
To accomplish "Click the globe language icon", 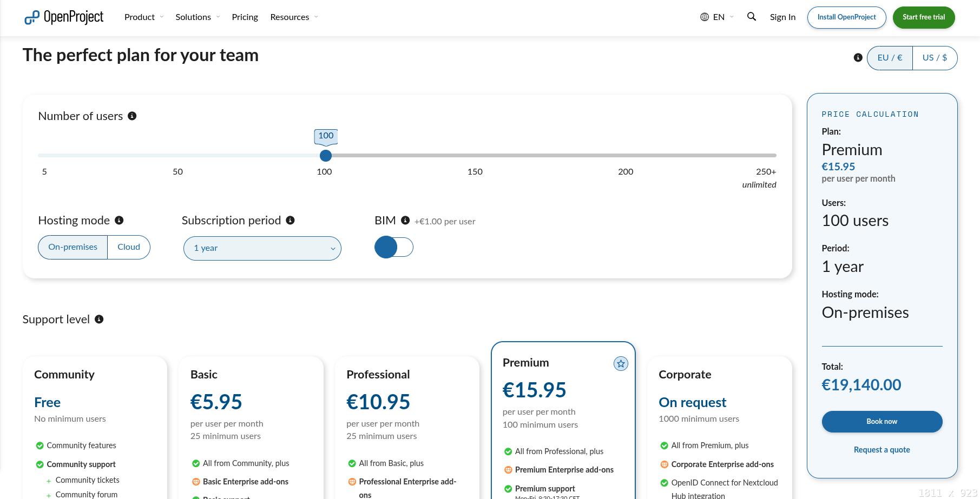I will [705, 17].
